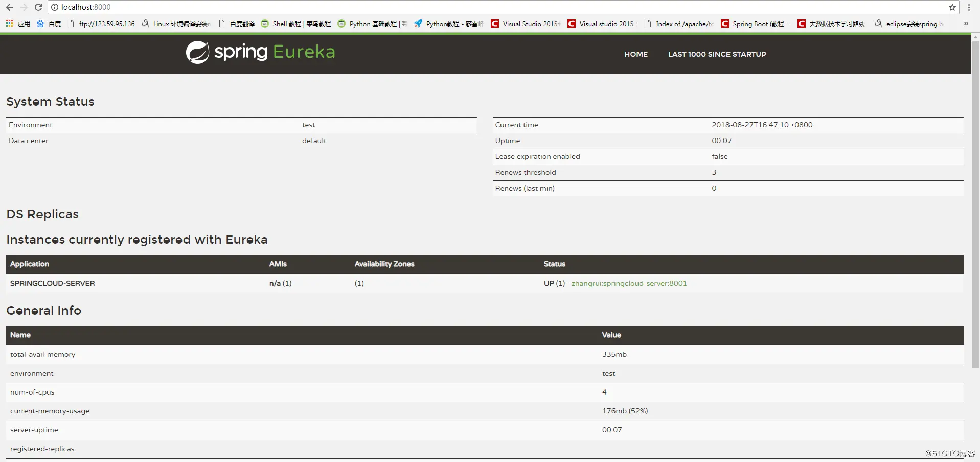Bookmark this page with the star icon

point(952,7)
